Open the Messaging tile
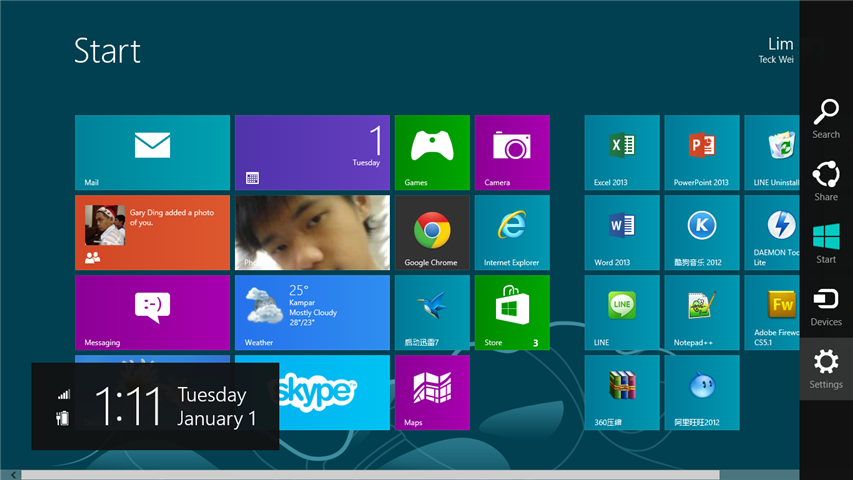The width and height of the screenshot is (853, 480). coord(152,312)
